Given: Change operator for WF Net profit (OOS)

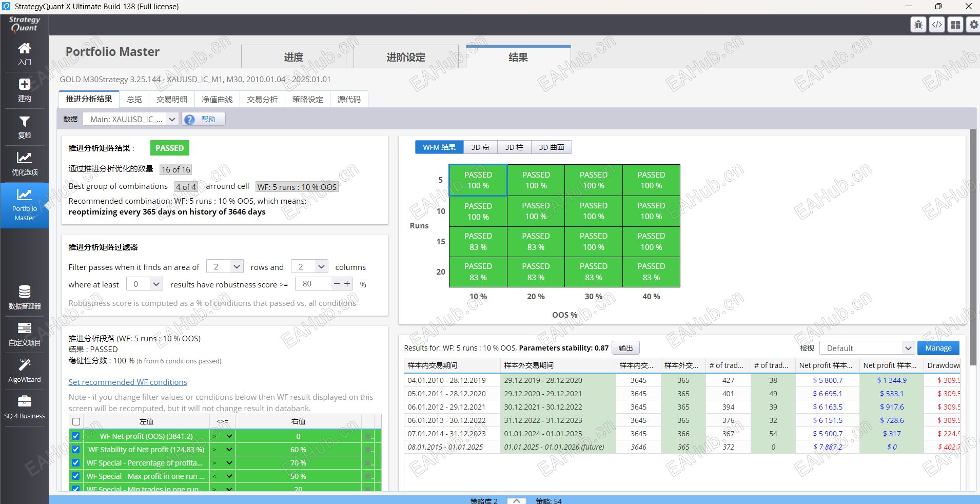Looking at the screenshot, I should 222,436.
